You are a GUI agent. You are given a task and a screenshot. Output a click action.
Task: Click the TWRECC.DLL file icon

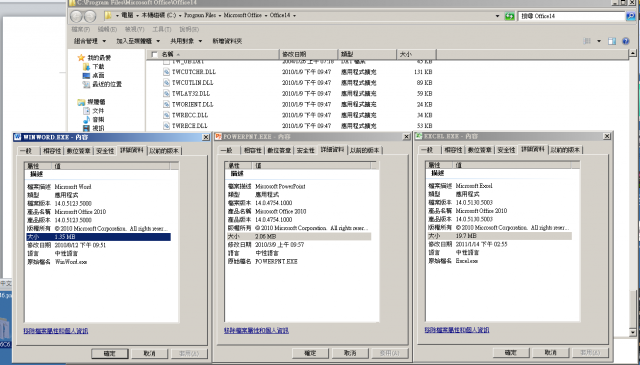(x=167, y=115)
